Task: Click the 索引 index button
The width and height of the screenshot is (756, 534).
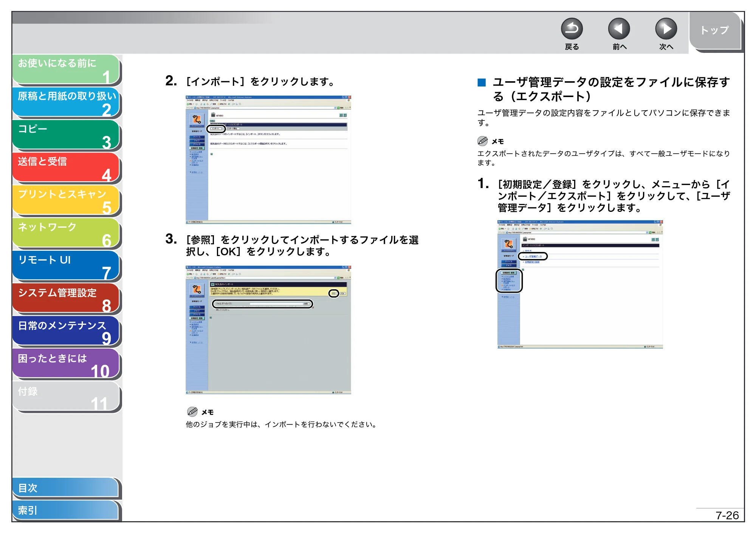Action: tap(66, 510)
